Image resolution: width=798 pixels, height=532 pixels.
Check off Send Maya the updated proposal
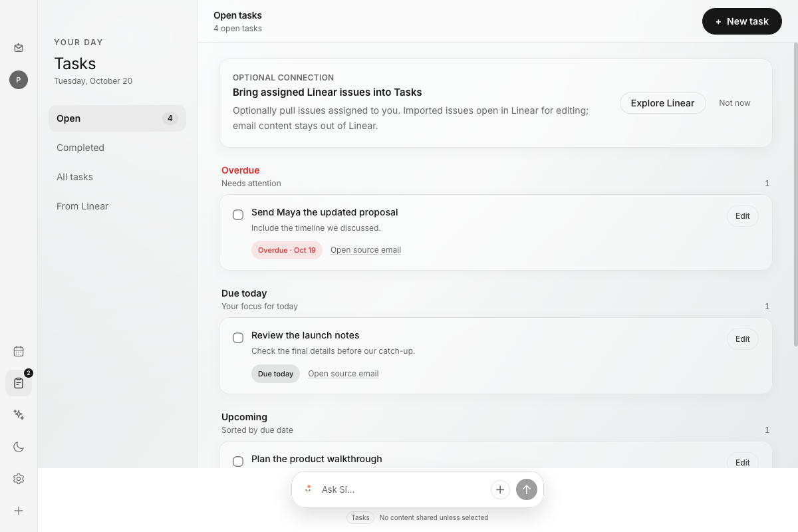tap(238, 215)
